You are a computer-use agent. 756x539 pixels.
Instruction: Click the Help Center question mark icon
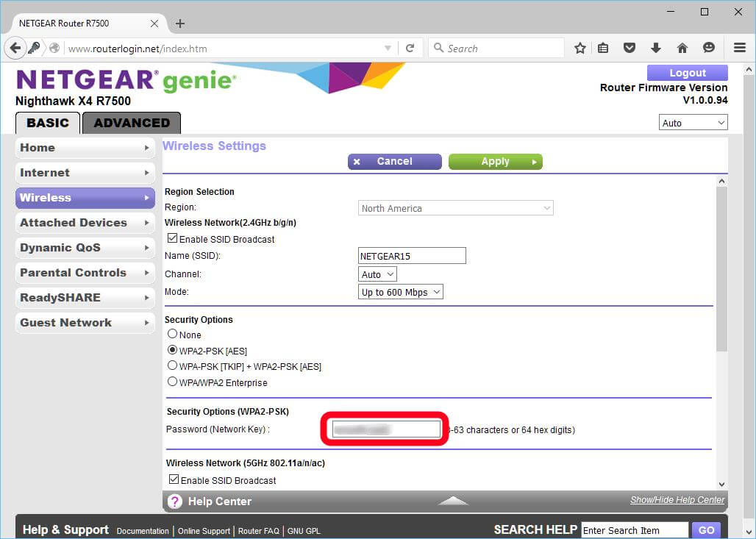(x=174, y=501)
